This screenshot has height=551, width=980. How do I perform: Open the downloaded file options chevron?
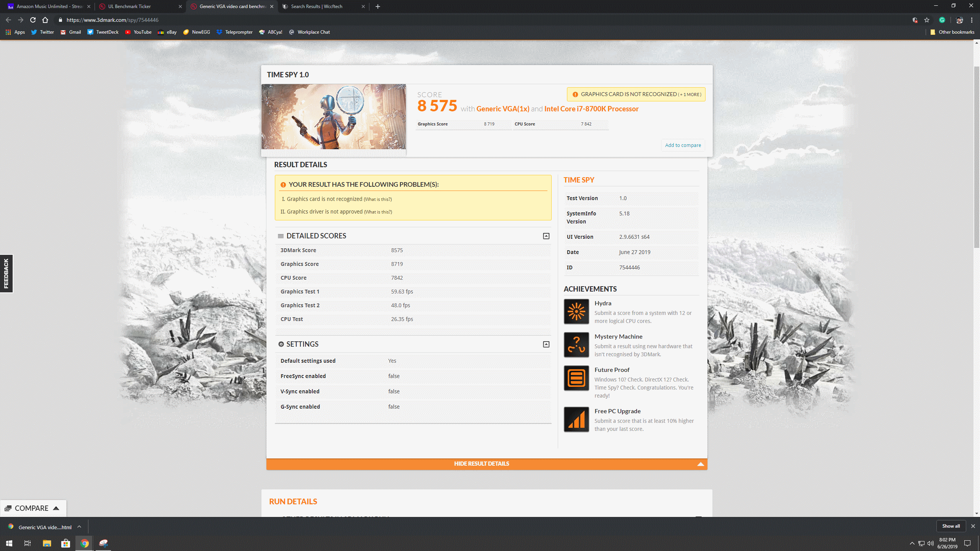pos(79,527)
